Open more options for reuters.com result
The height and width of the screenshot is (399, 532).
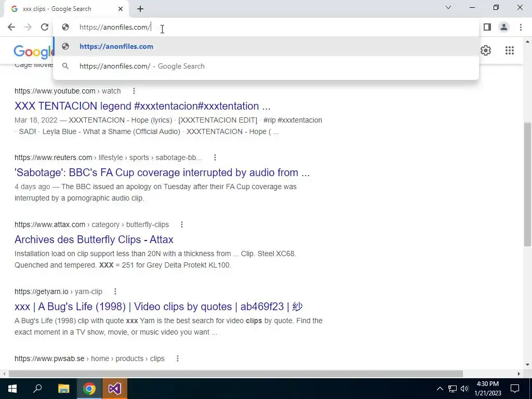(x=215, y=157)
